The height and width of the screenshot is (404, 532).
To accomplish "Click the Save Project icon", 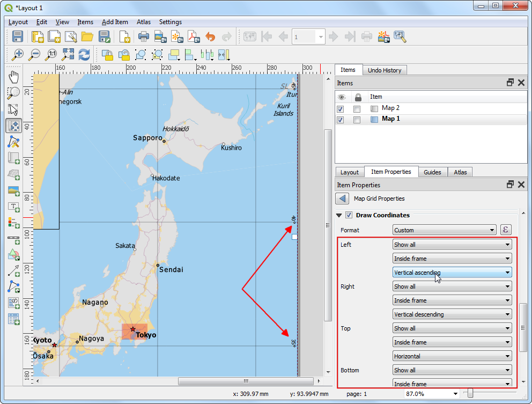I will click(18, 37).
